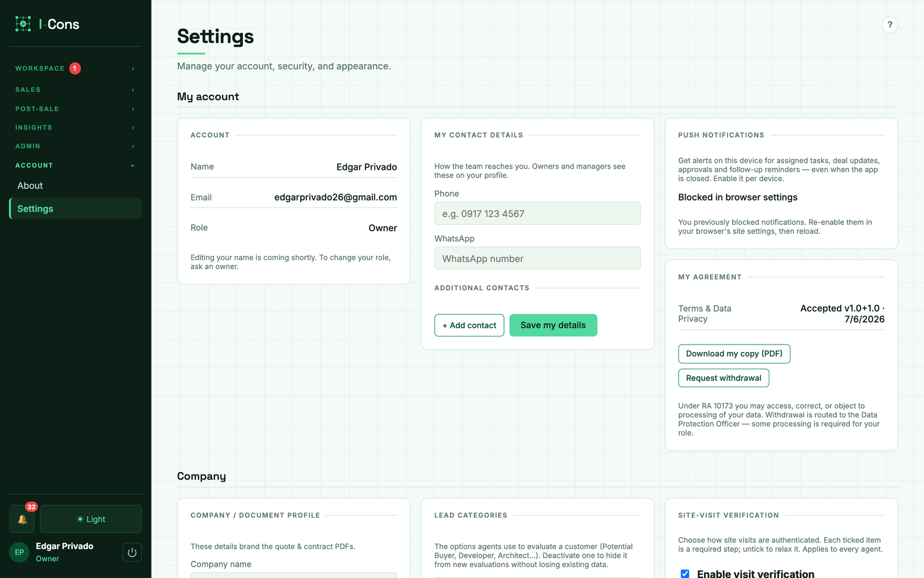Screen dimensions: 924x578
Task: Toggle the Light theme button
Action: tap(91, 519)
